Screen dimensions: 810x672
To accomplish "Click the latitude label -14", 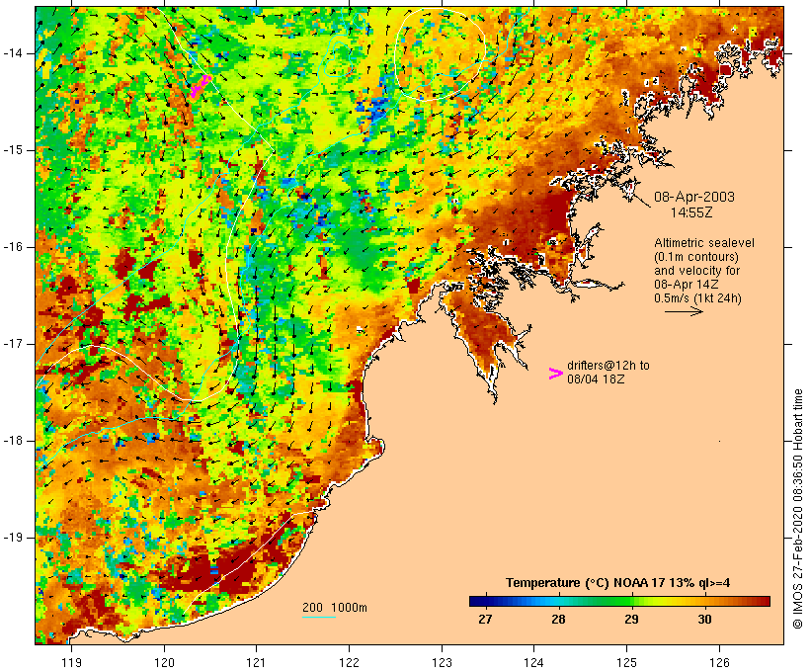I will [x=13, y=53].
